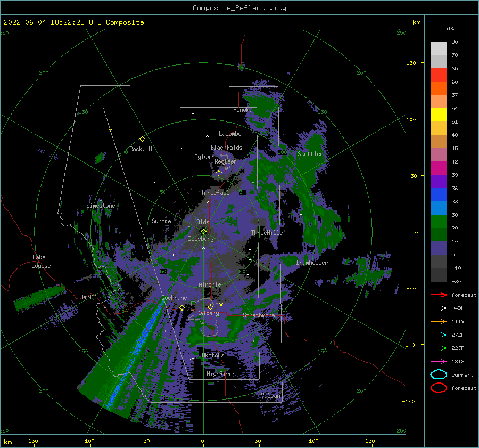
Task: Click the Sundre city label
Action: click(x=161, y=221)
